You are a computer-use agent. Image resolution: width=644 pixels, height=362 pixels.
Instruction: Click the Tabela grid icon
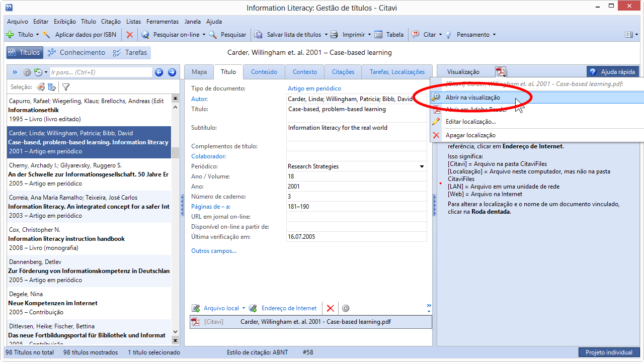click(x=378, y=35)
